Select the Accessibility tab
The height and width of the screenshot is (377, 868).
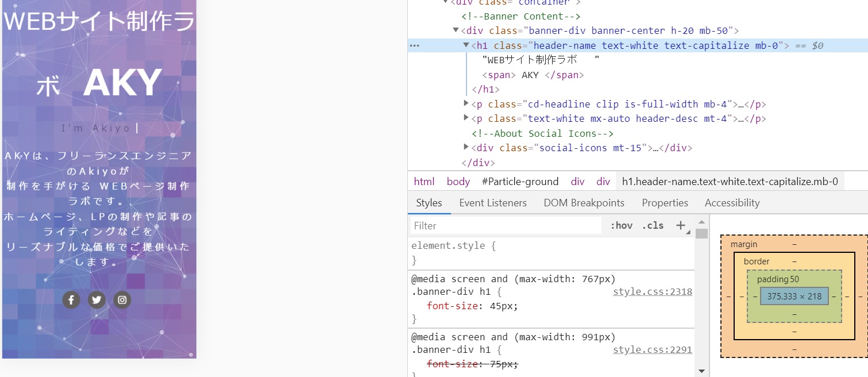pos(732,203)
